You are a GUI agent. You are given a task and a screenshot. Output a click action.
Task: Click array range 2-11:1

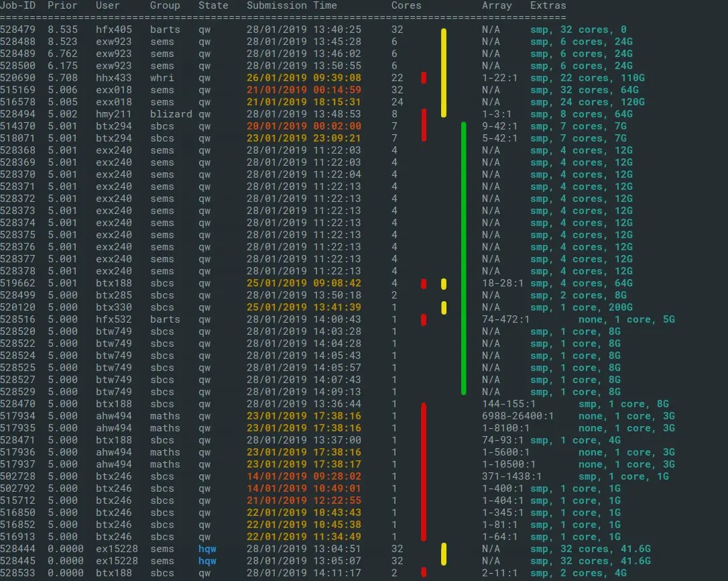click(x=499, y=574)
